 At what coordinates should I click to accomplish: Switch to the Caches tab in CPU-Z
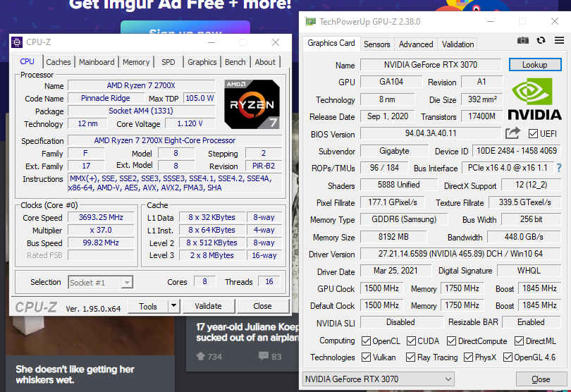click(x=59, y=62)
